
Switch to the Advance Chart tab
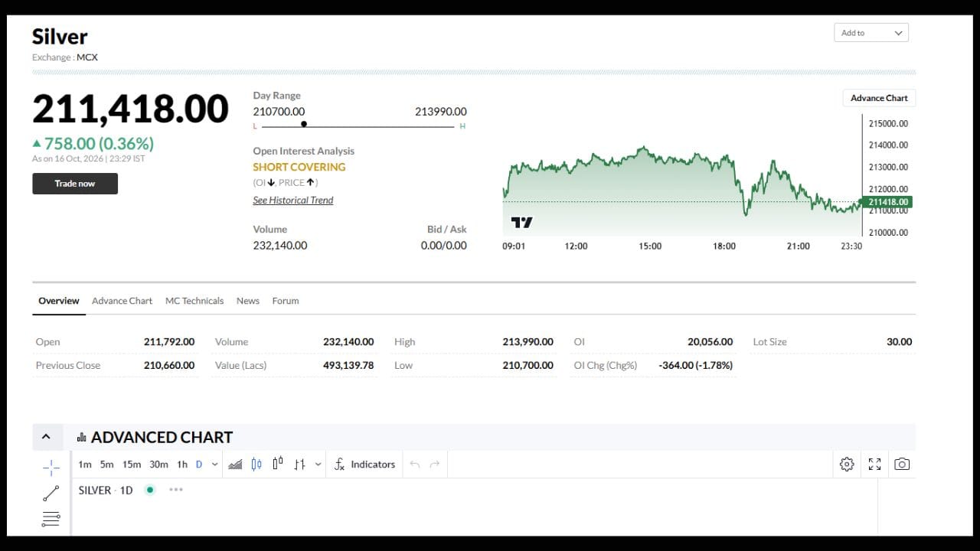click(122, 301)
